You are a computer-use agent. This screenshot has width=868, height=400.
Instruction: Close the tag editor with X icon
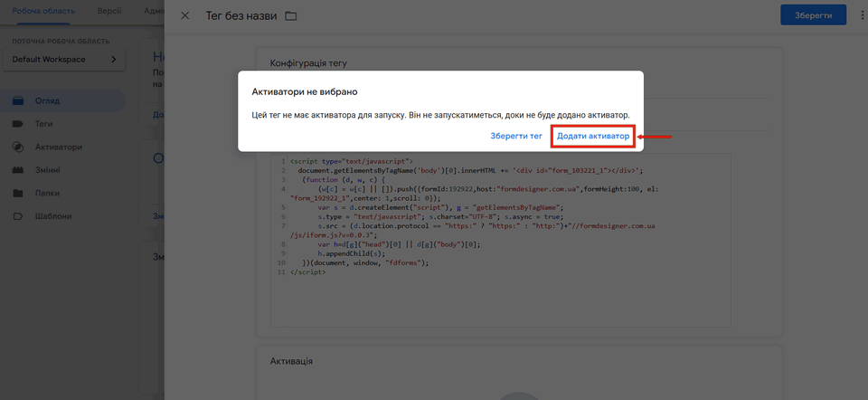click(185, 16)
